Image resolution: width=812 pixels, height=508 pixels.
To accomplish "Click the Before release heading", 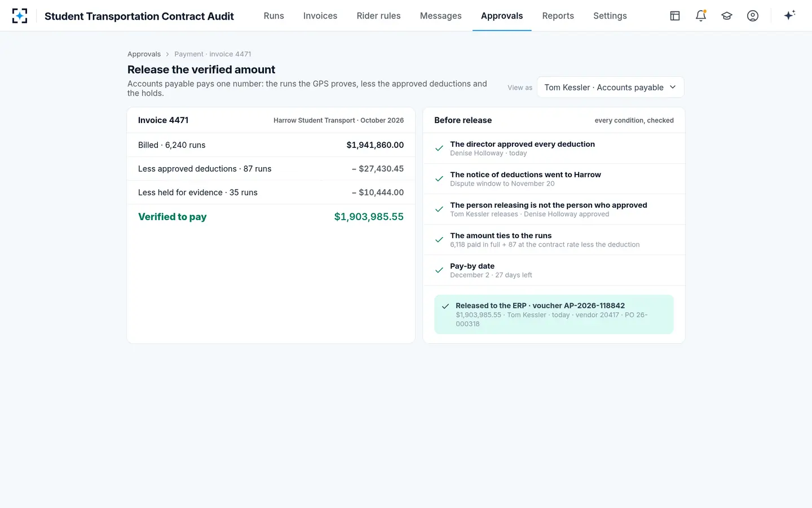I will [463, 120].
